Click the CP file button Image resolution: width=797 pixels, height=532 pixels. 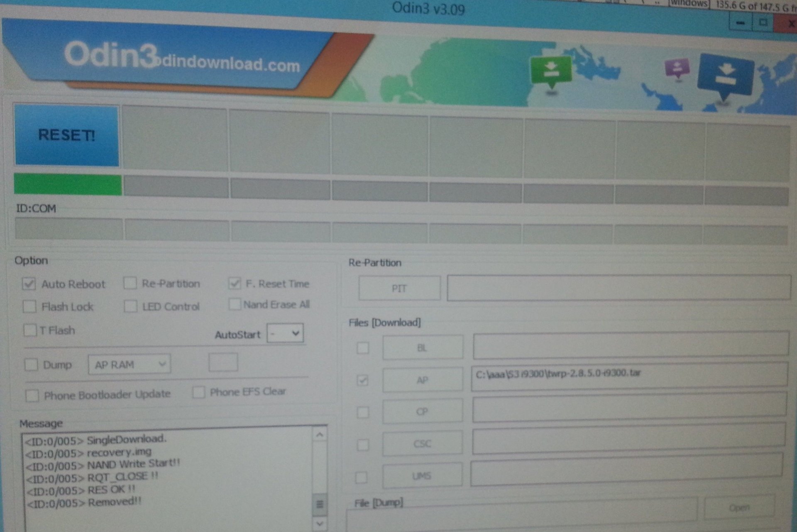[x=422, y=411]
